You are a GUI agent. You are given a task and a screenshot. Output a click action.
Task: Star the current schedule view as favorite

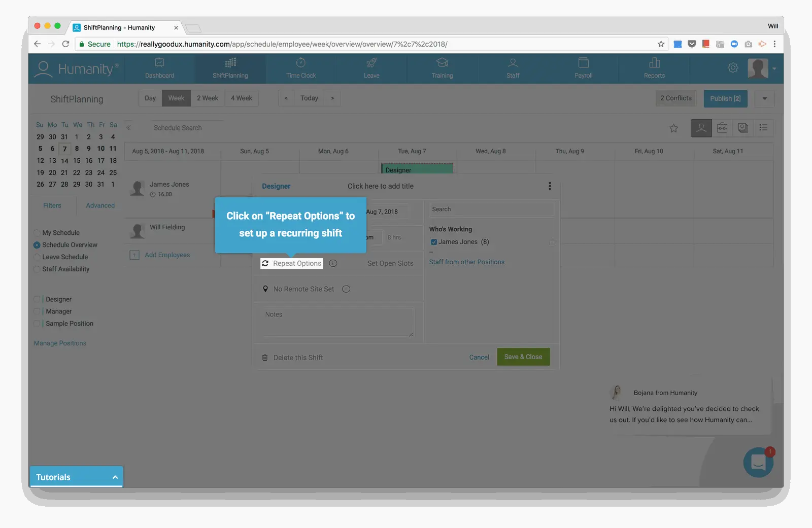[673, 128]
